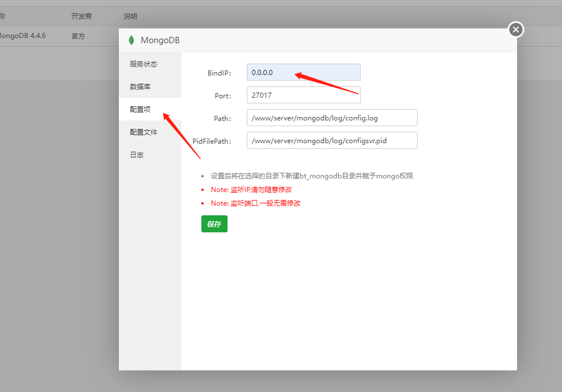Select the PidFilePath input field
Viewport: 562px width, 392px height.
point(332,140)
